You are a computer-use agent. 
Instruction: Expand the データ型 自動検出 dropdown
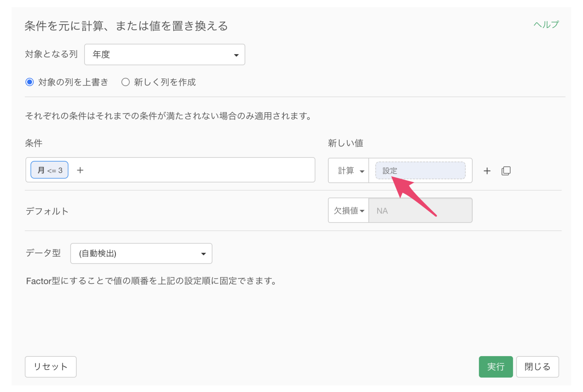[141, 253]
